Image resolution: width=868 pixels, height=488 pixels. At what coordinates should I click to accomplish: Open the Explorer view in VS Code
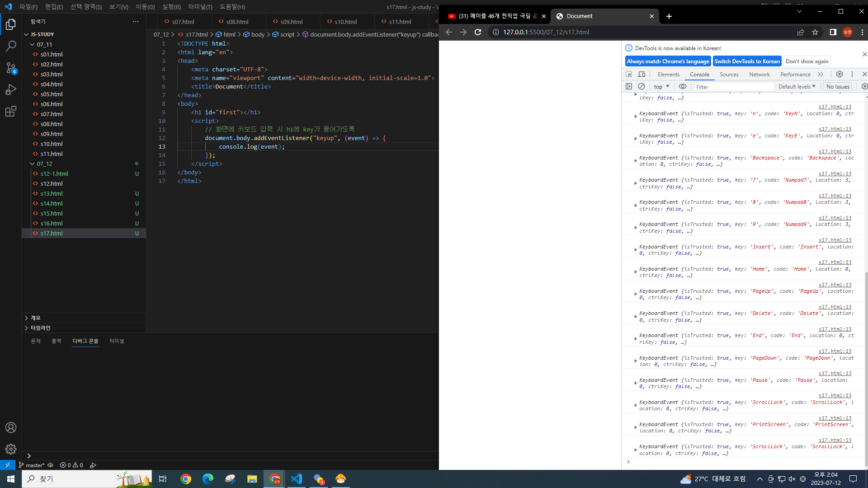[x=11, y=24]
